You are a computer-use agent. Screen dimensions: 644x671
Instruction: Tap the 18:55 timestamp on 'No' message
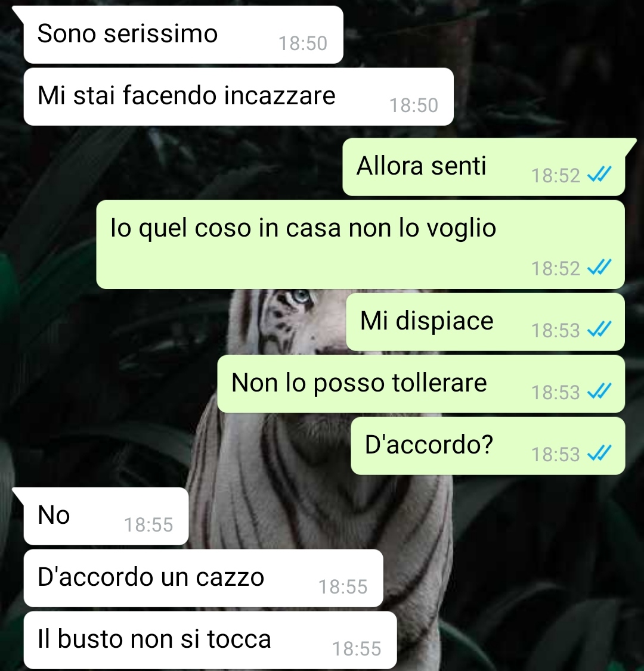coord(148,524)
